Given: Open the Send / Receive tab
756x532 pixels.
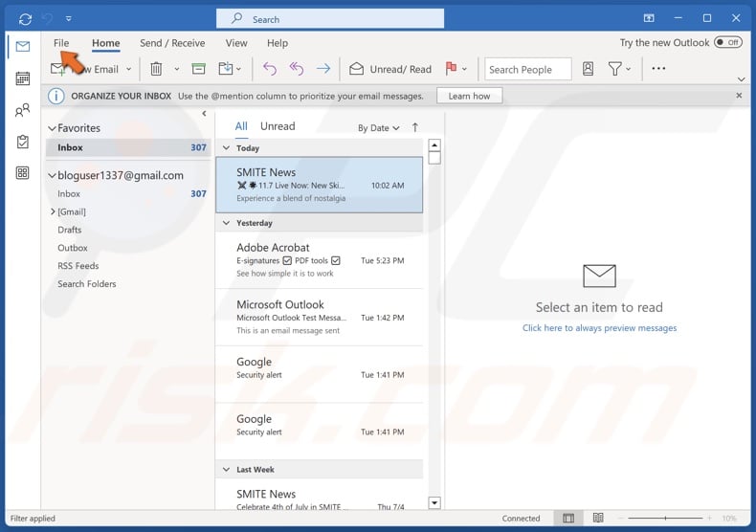Looking at the screenshot, I should click(172, 43).
